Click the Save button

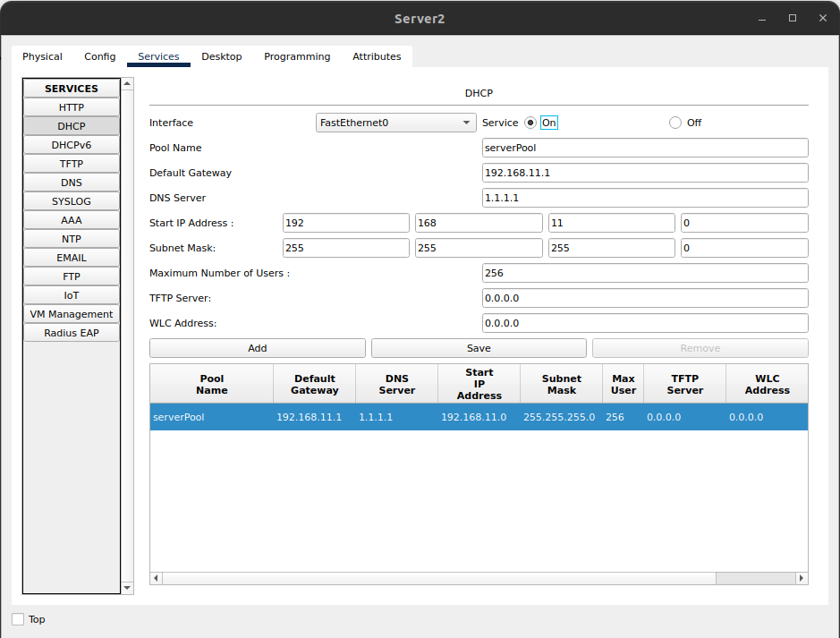(478, 348)
